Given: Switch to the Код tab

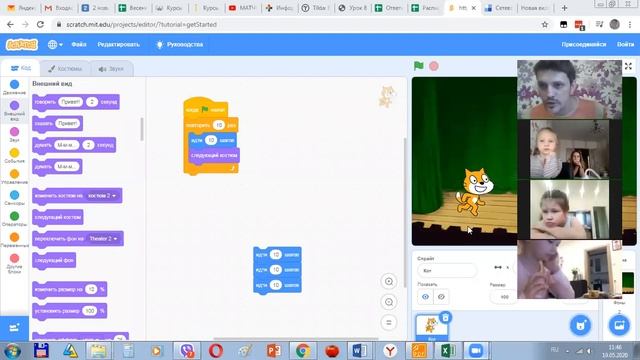Looking at the screenshot, I should point(21,68).
